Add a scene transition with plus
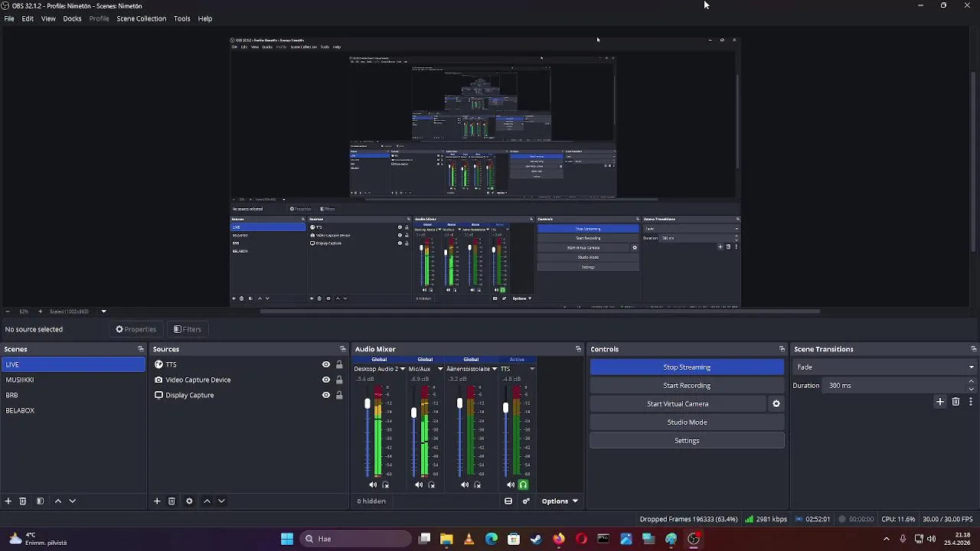 pyautogui.click(x=940, y=402)
